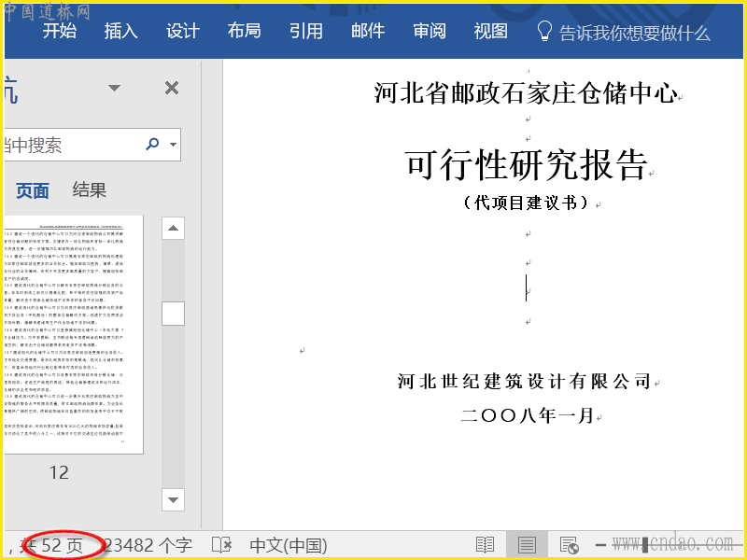Click the navigation pane scrollbar thumb
747x560 pixels.
point(173,314)
